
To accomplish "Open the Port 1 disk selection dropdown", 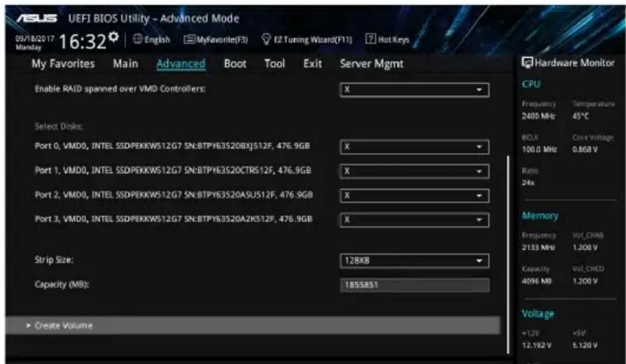I will pos(415,171).
